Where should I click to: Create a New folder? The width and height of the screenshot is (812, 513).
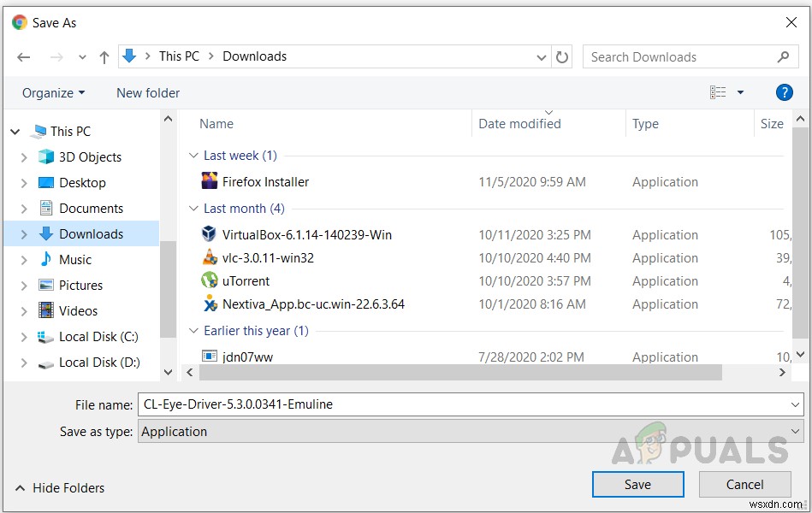148,93
